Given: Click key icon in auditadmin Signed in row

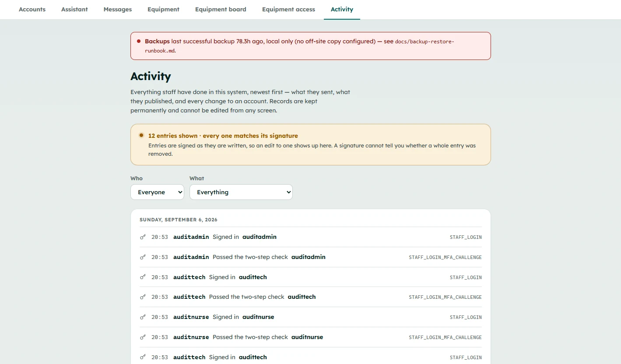Looking at the screenshot, I should pos(143,237).
